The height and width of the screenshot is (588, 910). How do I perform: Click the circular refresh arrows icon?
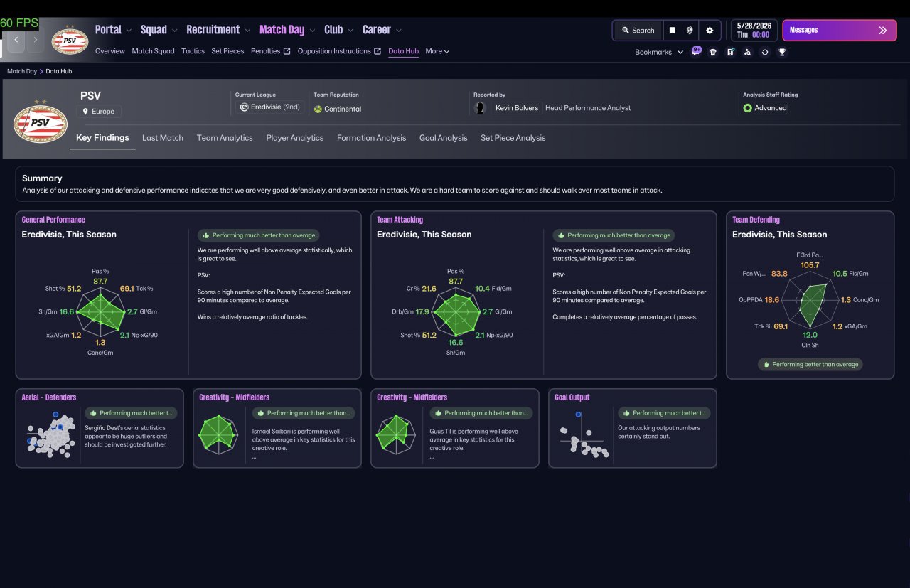(765, 52)
